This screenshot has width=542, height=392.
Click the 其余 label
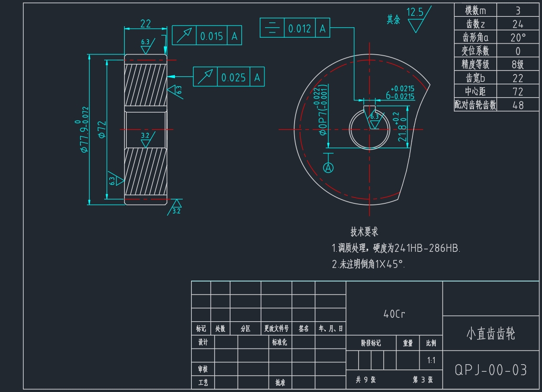tap(393, 20)
